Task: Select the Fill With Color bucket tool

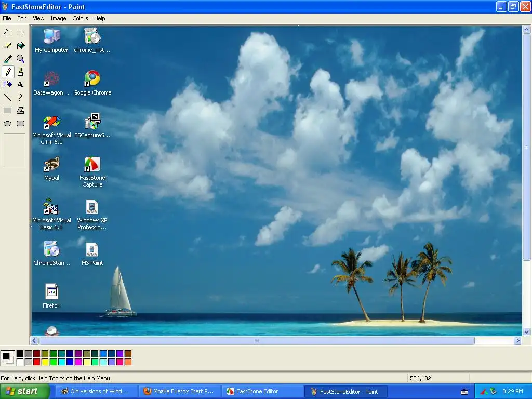Action: pos(21,46)
